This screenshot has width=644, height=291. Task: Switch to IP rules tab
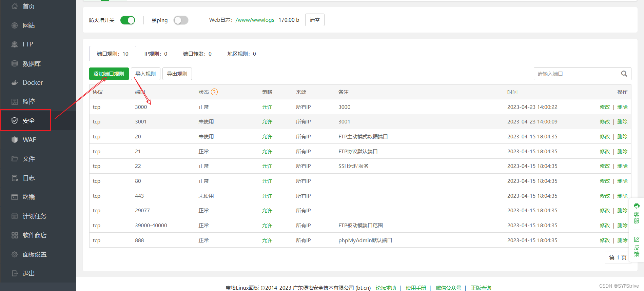coord(156,54)
